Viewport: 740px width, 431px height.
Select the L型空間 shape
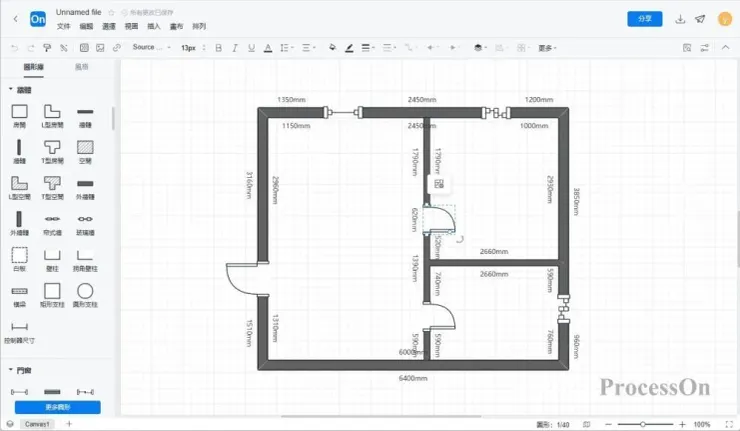pos(19,187)
